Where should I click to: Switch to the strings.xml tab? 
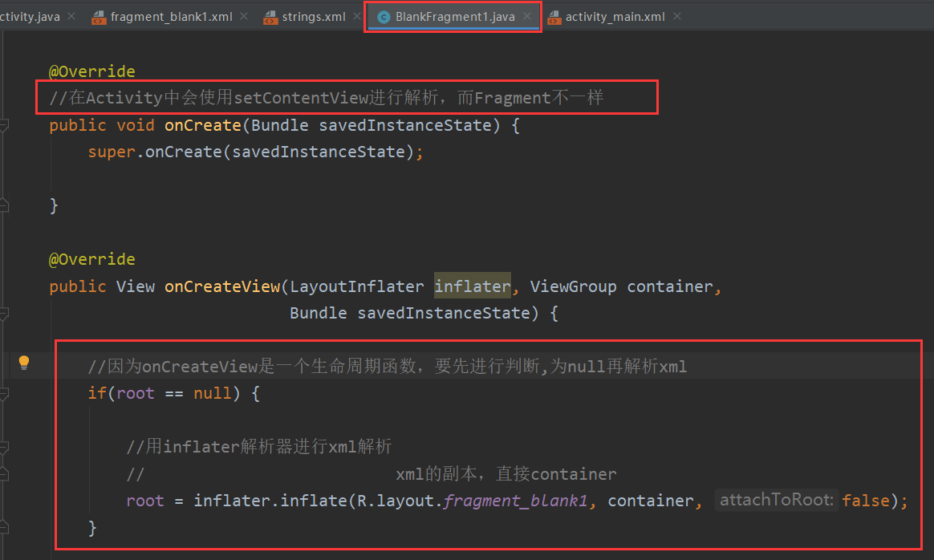(313, 17)
